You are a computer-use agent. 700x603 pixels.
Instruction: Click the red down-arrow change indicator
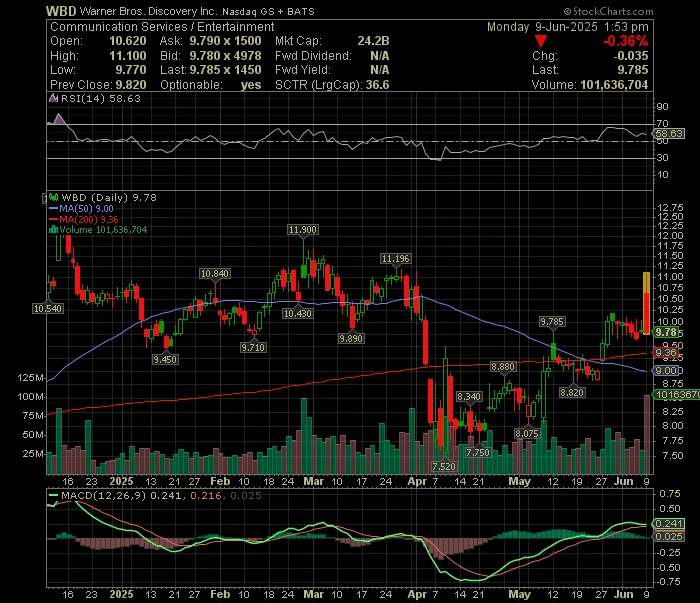pos(541,42)
